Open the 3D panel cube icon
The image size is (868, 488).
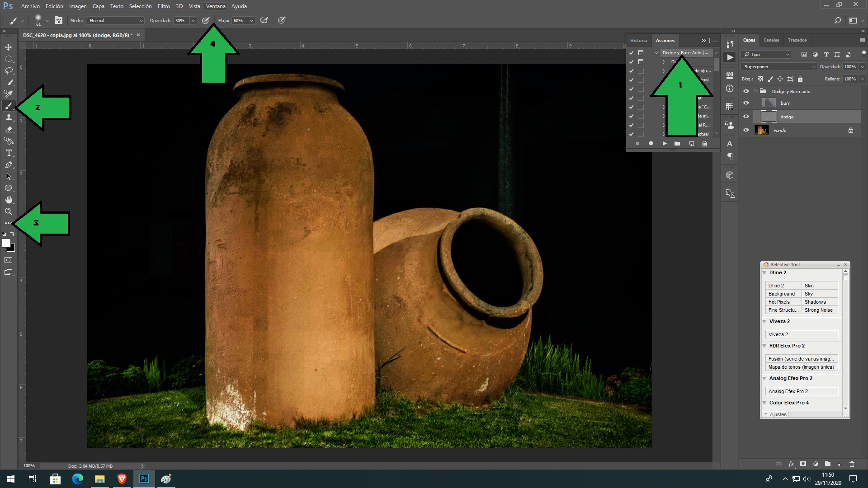coord(730,175)
